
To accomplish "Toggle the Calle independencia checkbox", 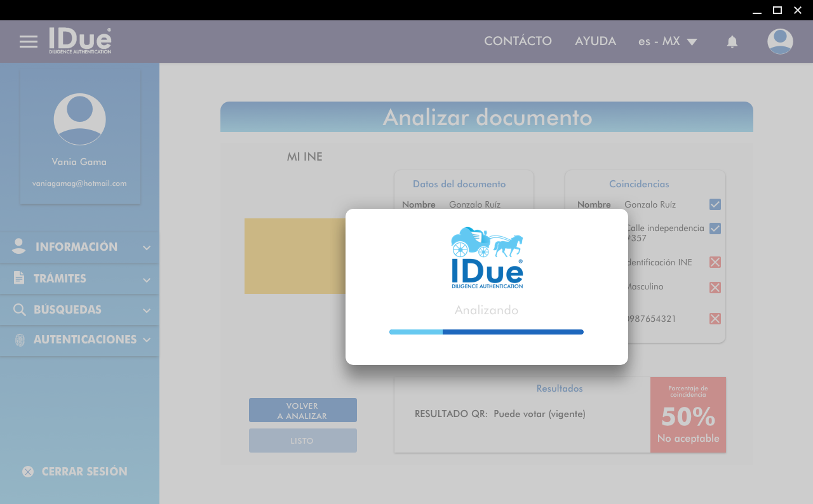I will click(x=715, y=229).
